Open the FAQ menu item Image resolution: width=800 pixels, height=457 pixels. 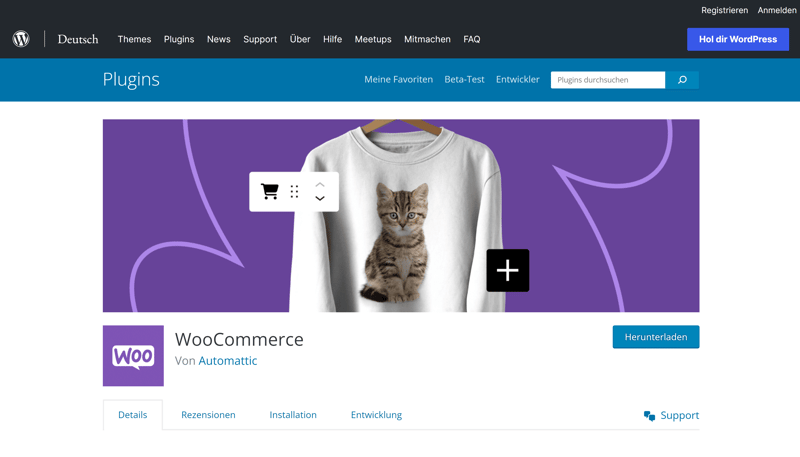(x=471, y=39)
